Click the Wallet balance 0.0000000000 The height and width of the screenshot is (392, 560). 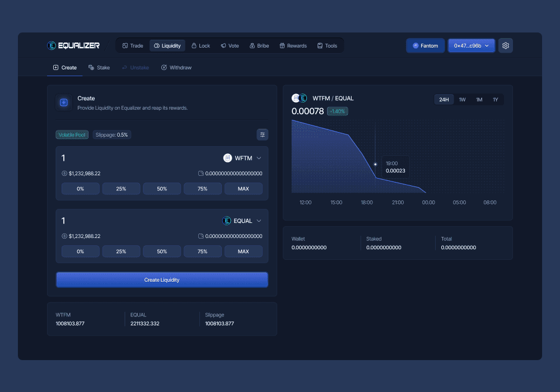[309, 248]
